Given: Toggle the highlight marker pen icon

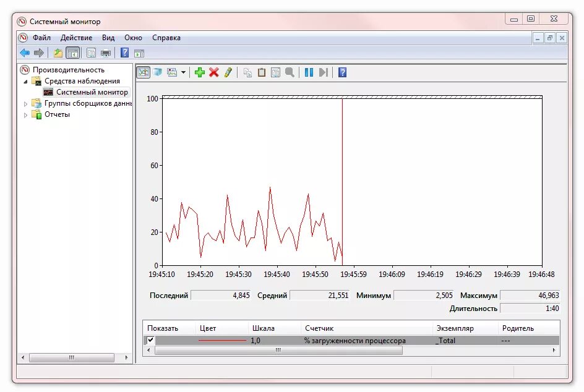Looking at the screenshot, I should [228, 72].
